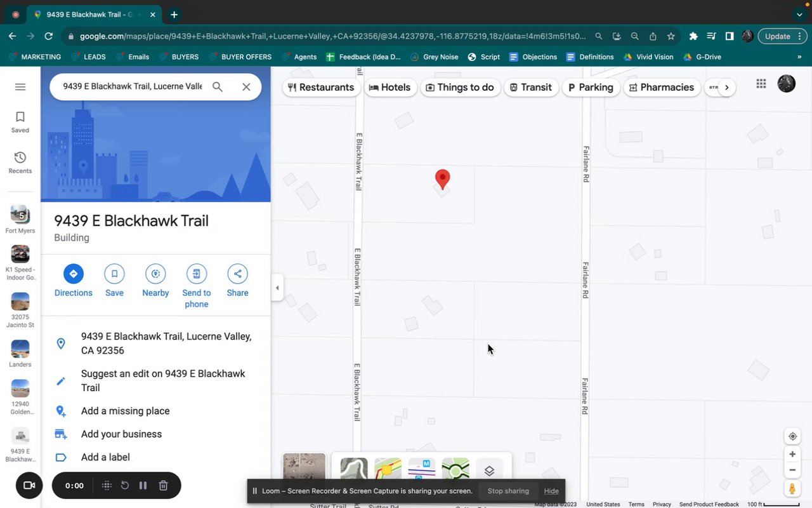Bookmark this page with the star icon
This screenshot has width=812, height=508.
671,36
